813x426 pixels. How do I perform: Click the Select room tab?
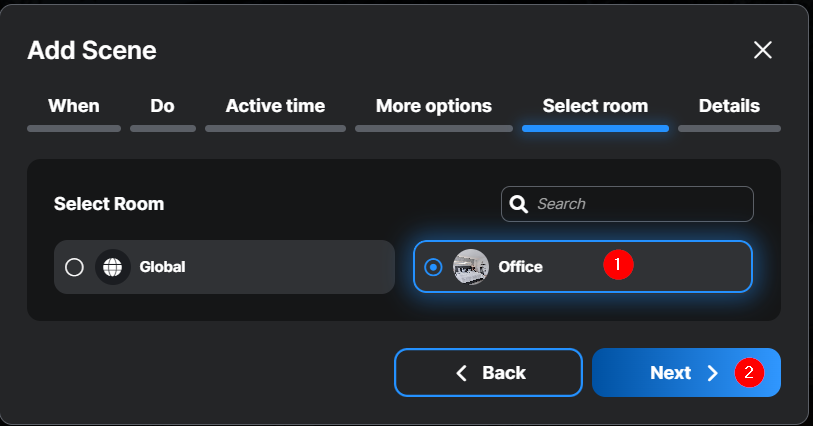tap(595, 106)
